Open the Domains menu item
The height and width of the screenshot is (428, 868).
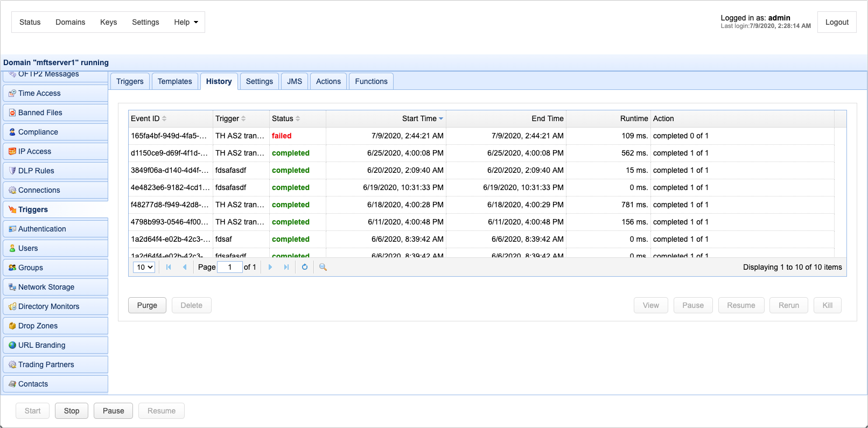point(71,22)
